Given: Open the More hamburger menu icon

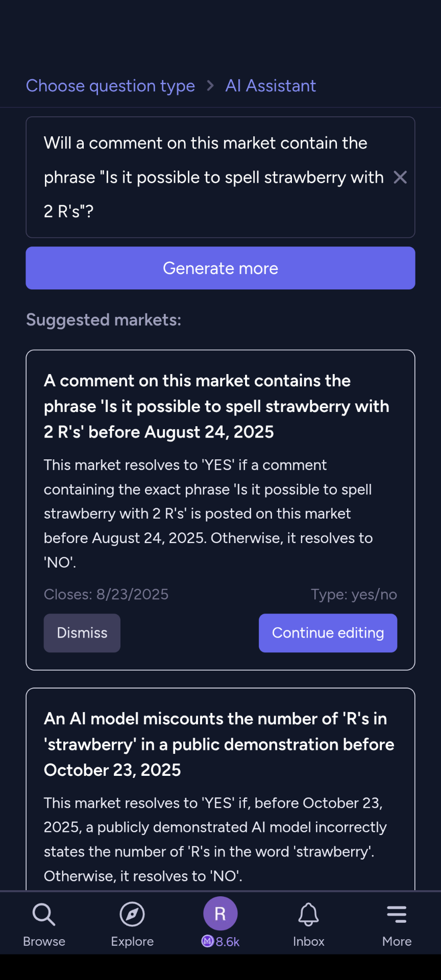Looking at the screenshot, I should point(397,914).
